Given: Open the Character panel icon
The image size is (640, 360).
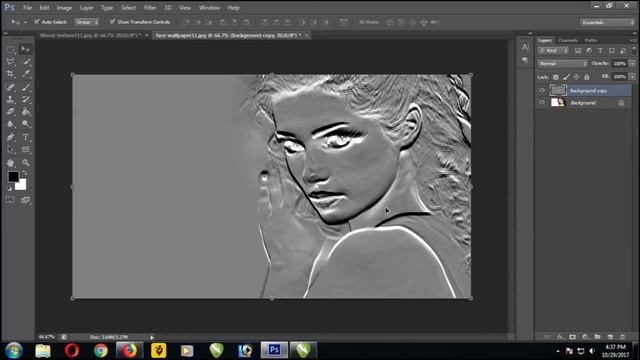Looking at the screenshot, I should click(525, 47).
